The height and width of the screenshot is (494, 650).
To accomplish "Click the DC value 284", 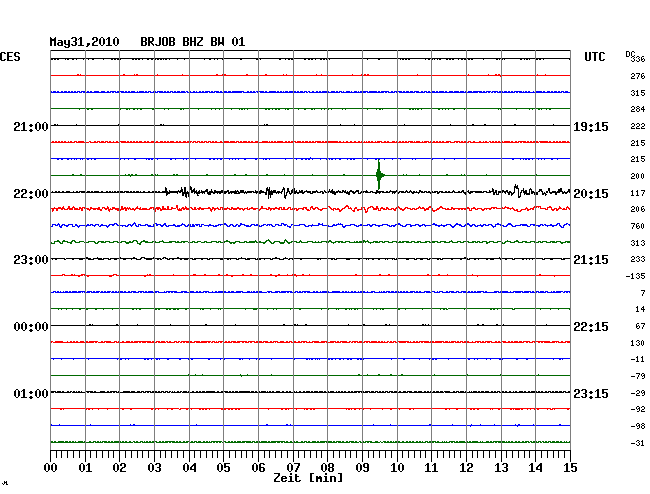I will tap(638, 109).
